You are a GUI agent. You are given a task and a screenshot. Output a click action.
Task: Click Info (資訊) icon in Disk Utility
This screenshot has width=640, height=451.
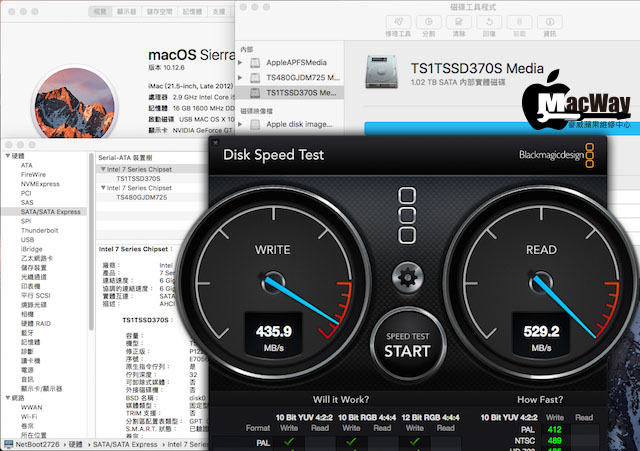click(550, 22)
